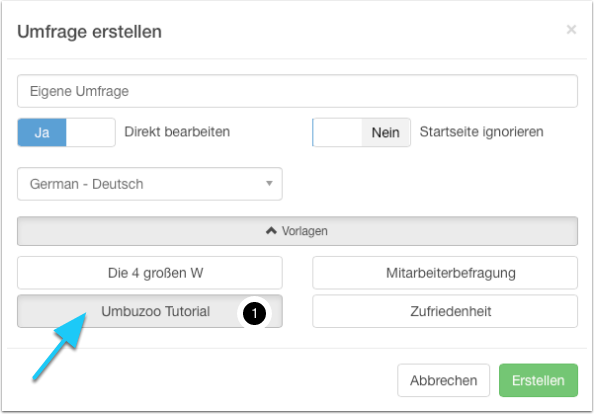Screen dimensions: 594x414
Task: Click the Direkt bearbeiten label
Action: 177,132
